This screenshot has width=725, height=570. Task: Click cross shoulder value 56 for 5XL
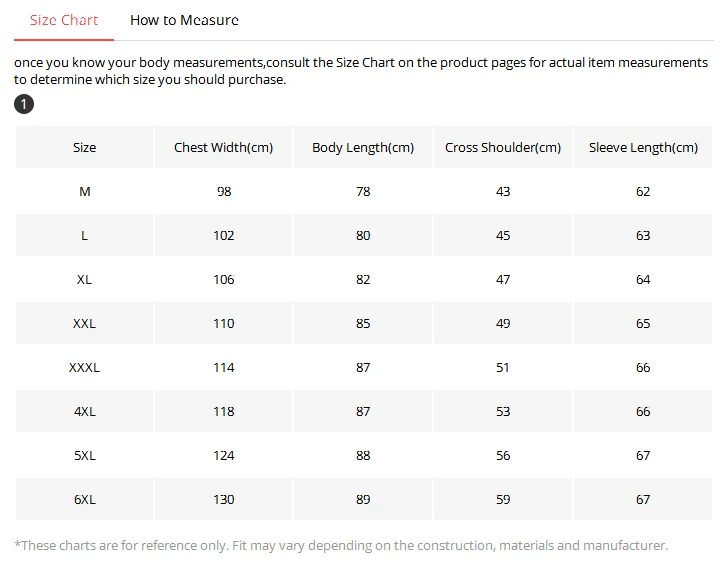(503, 456)
